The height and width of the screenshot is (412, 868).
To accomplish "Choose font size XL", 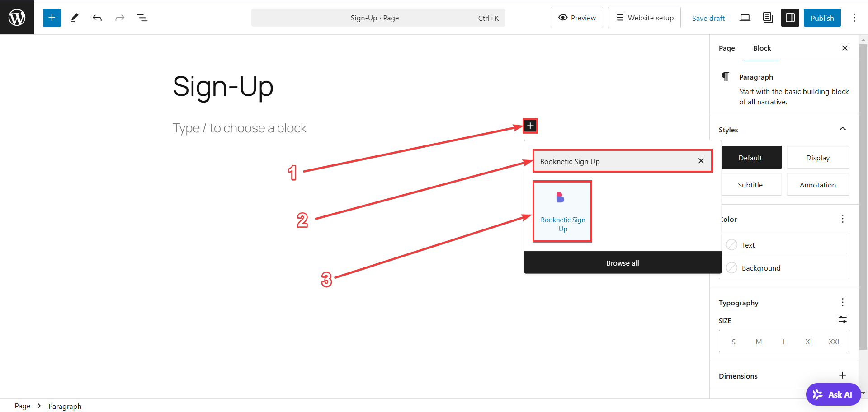I will click(x=809, y=342).
